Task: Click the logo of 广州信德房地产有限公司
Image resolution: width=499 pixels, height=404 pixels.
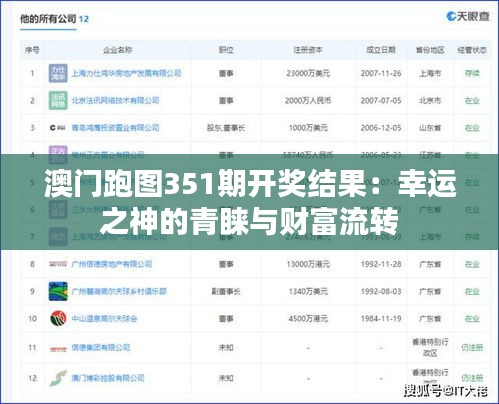Action: pyautogui.click(x=58, y=264)
